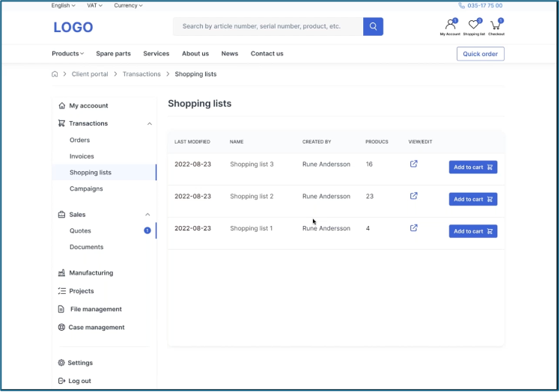The width and height of the screenshot is (560, 392).
Task: Click the lifebuoy icon beside Case management
Action: pos(61,328)
